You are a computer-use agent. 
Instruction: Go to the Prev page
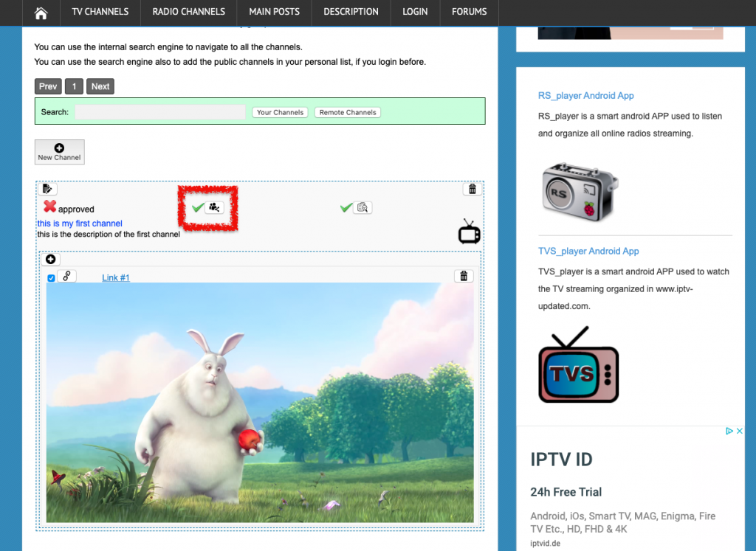click(x=48, y=86)
